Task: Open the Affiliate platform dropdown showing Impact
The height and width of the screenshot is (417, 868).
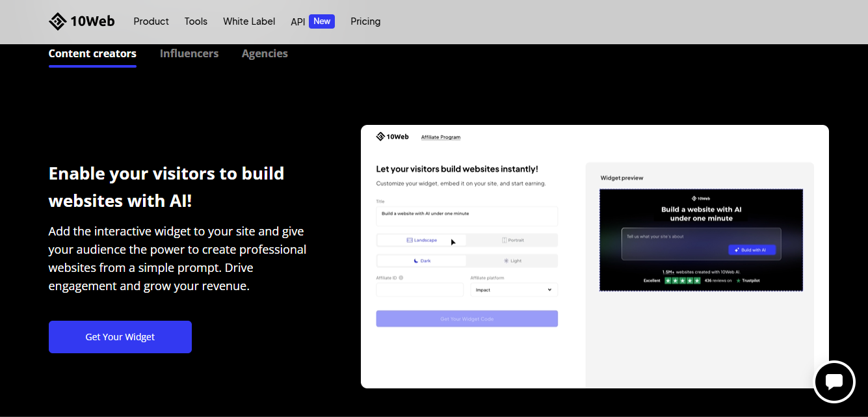Action: point(514,289)
